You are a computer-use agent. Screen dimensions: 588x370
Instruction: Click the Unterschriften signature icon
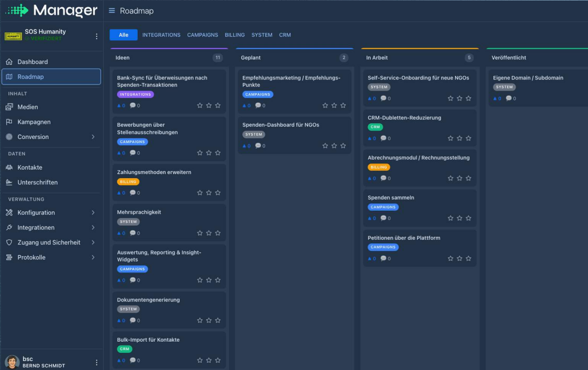[x=9, y=182]
